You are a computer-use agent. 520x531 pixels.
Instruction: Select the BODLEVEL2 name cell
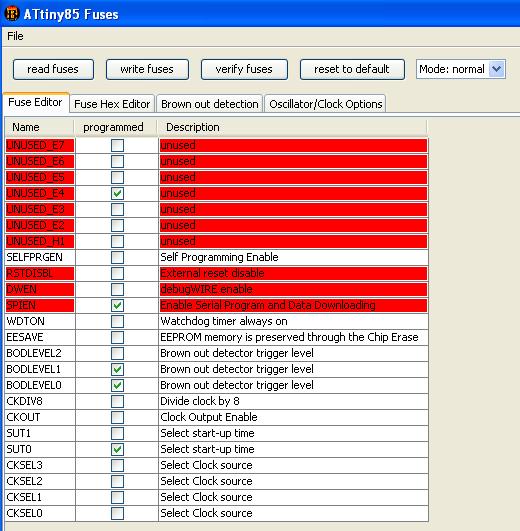coord(40,353)
